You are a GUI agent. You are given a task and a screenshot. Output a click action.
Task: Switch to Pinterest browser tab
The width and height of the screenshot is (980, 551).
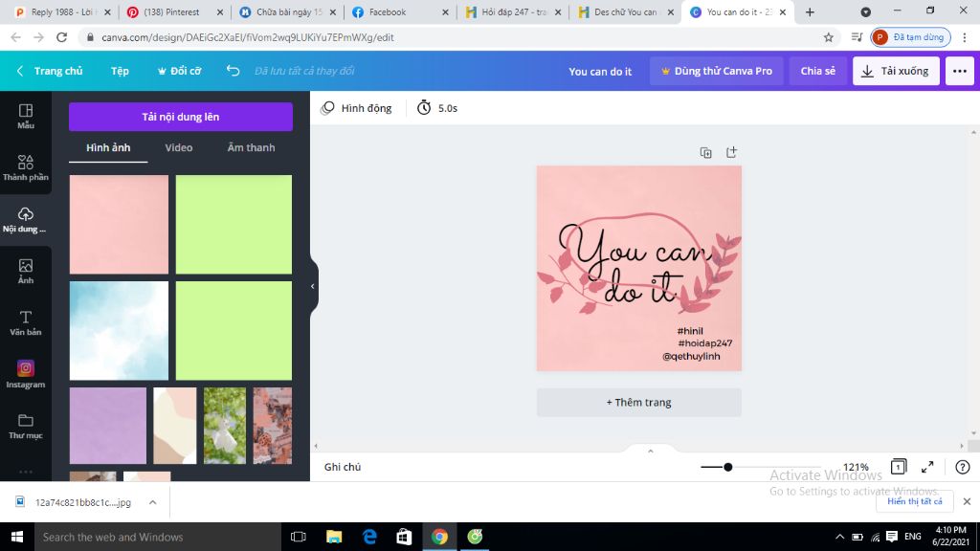(x=175, y=11)
